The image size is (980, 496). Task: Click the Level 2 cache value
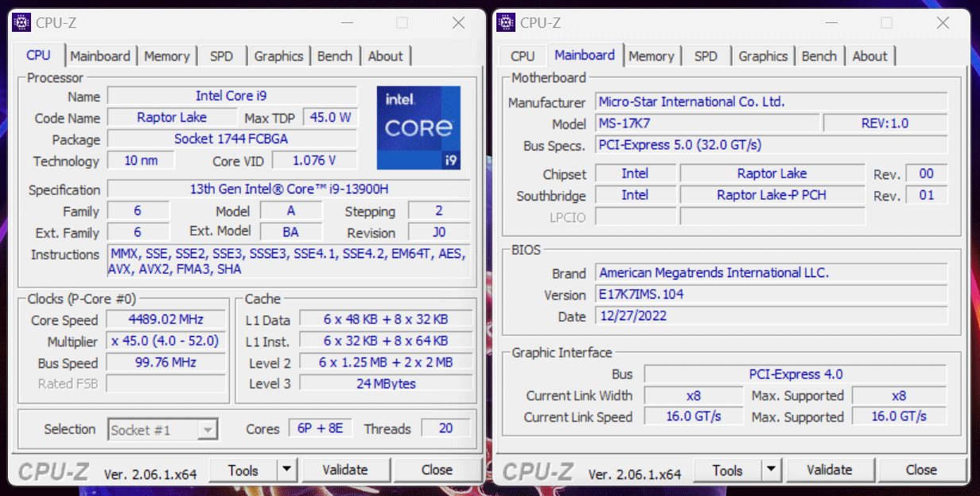[x=386, y=362]
